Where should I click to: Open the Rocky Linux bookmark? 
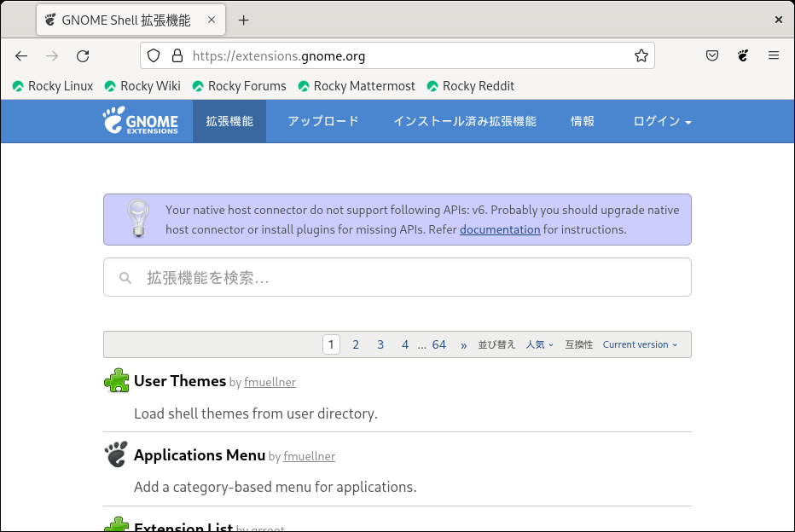[53, 86]
